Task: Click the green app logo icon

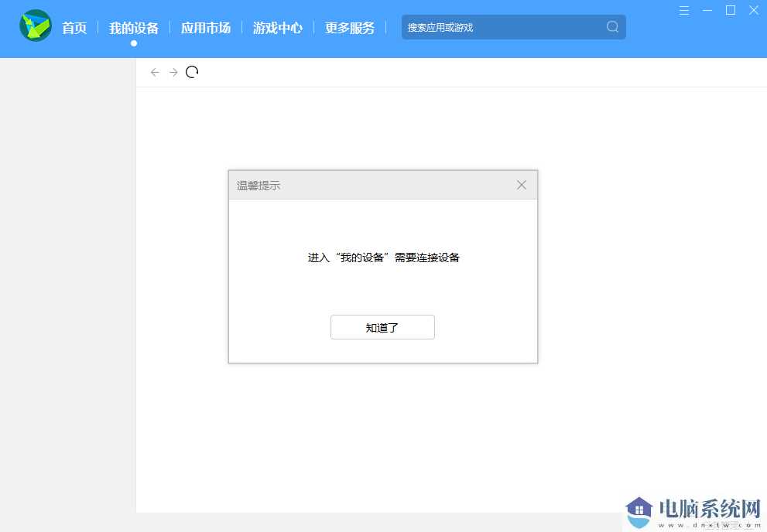Action: pos(36,26)
